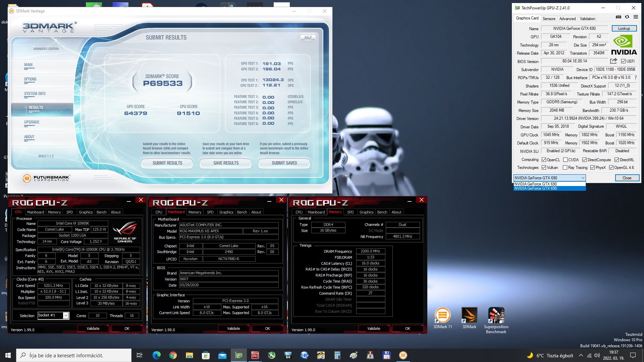The width and height of the screenshot is (644, 362).
Task: Click the SAVE RESULTS button
Action: 226,163
